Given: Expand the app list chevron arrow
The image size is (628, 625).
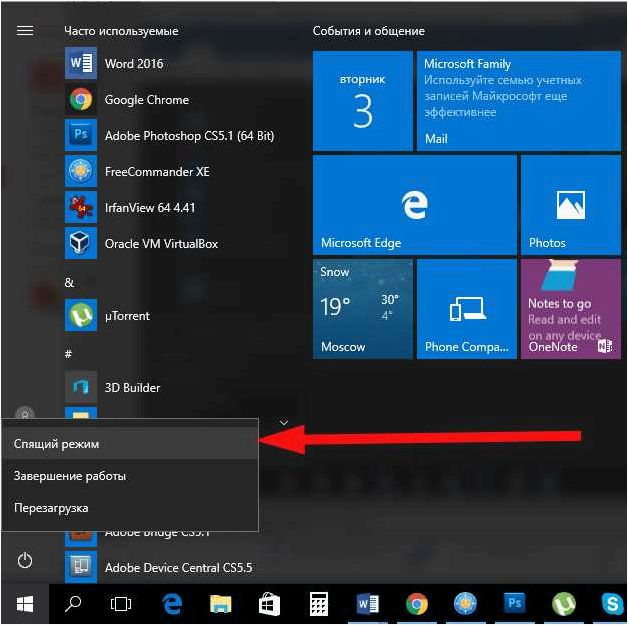Looking at the screenshot, I should 284,422.
